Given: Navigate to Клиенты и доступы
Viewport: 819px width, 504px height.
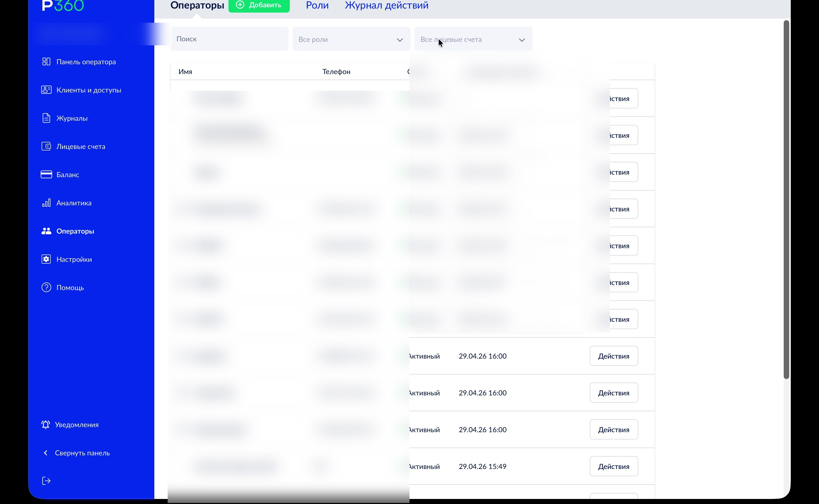Looking at the screenshot, I should [x=89, y=90].
